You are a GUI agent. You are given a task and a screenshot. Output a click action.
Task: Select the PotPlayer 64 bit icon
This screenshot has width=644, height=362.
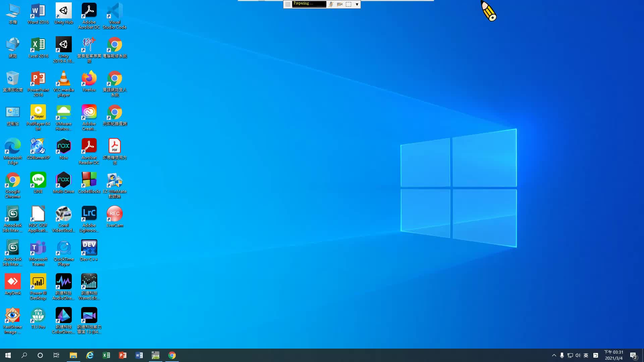[x=38, y=118]
